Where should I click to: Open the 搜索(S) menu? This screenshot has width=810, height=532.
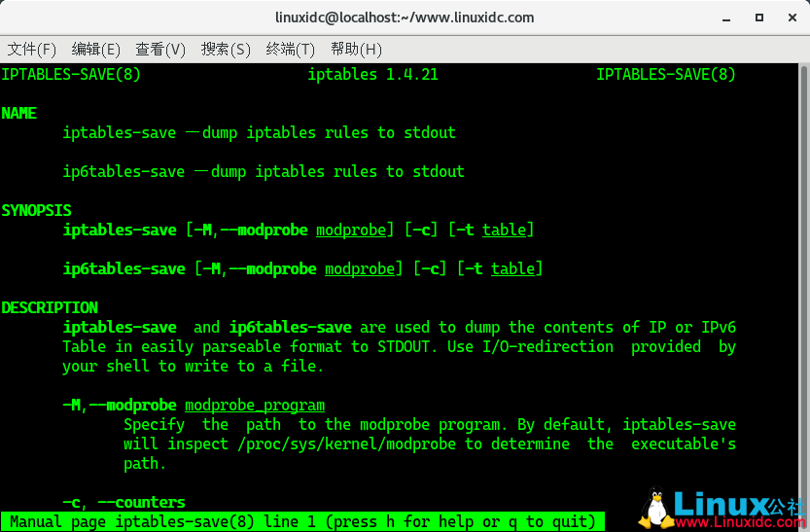[x=226, y=49]
